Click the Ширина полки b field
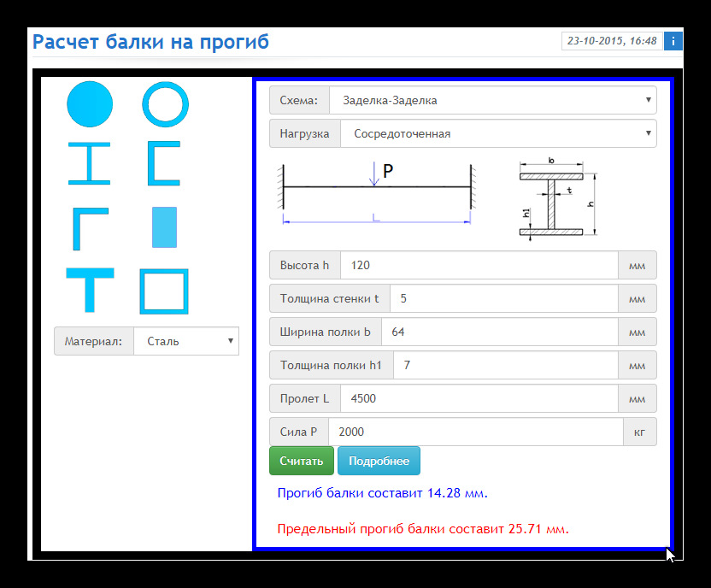The width and height of the screenshot is (711, 588). pyautogui.click(x=499, y=332)
